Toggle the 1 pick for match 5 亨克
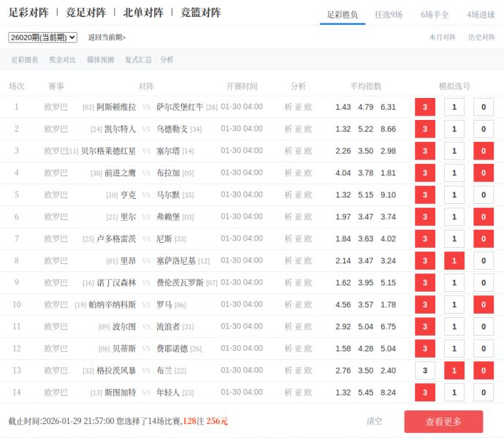The image size is (504, 438). tap(454, 195)
